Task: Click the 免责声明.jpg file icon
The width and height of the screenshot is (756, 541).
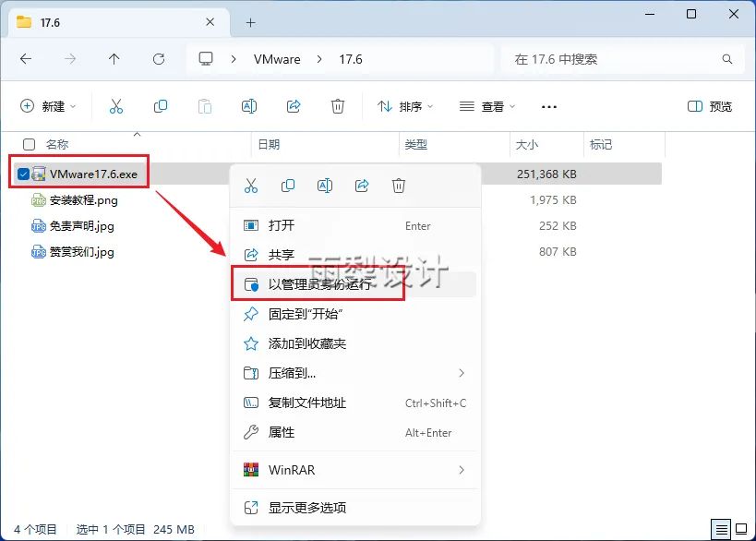Action: [x=39, y=226]
